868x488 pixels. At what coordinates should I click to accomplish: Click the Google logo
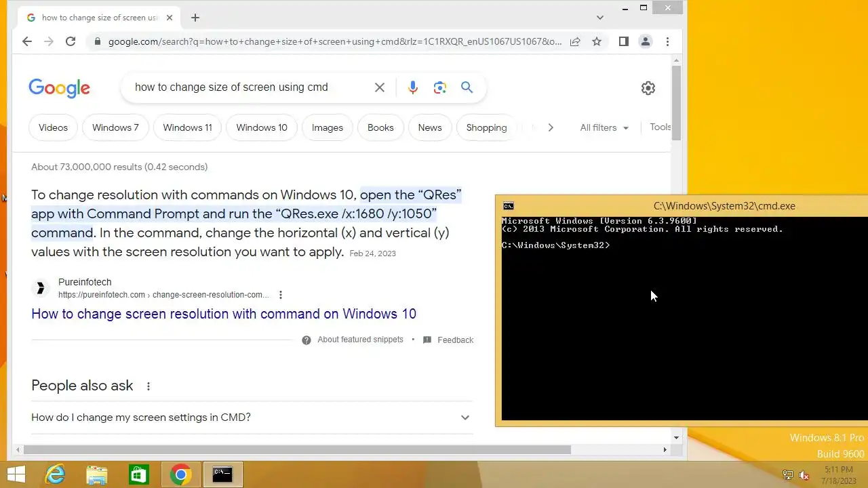[60, 87]
